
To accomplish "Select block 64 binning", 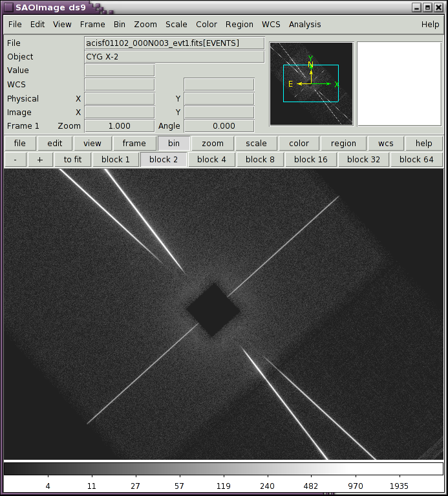I will pyautogui.click(x=416, y=160).
